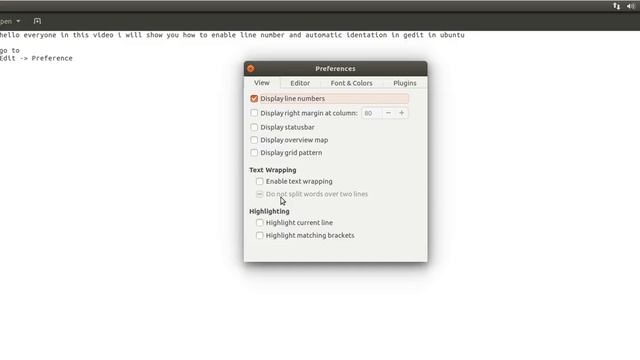Open the Plugins tab
The image size is (640, 360).
[x=405, y=83]
